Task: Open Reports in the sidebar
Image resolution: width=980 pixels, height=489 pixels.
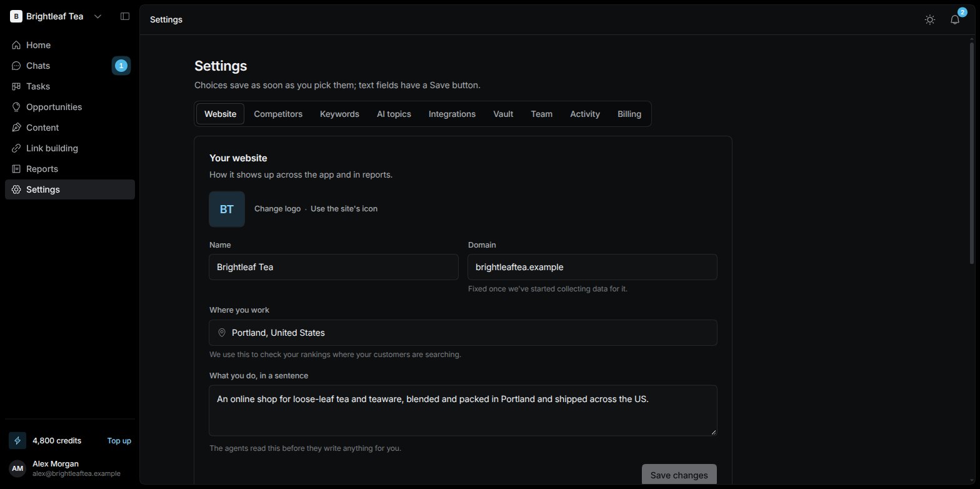Action: [70, 169]
